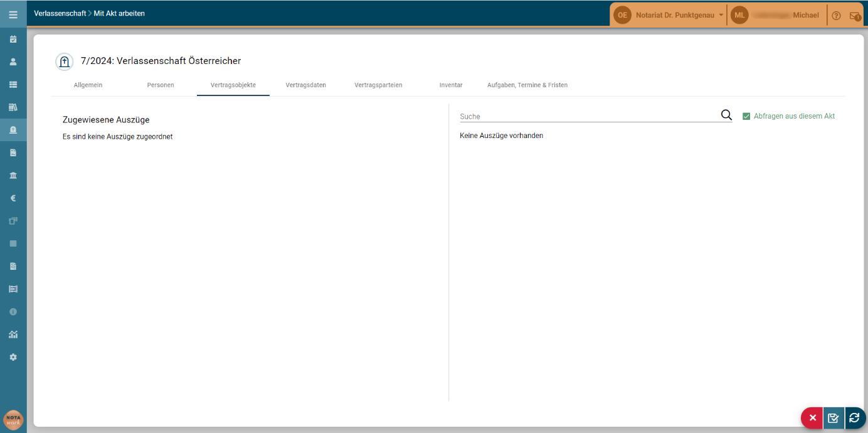Switch to the Allgemein tab
The image size is (868, 433).
click(x=88, y=85)
